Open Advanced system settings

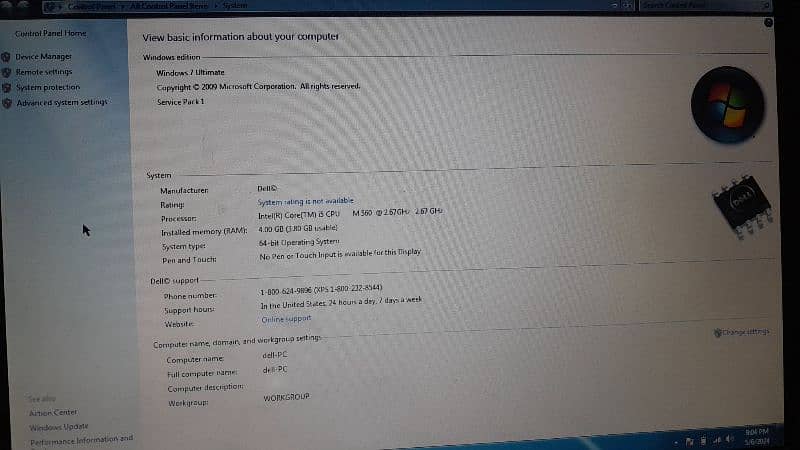62,103
